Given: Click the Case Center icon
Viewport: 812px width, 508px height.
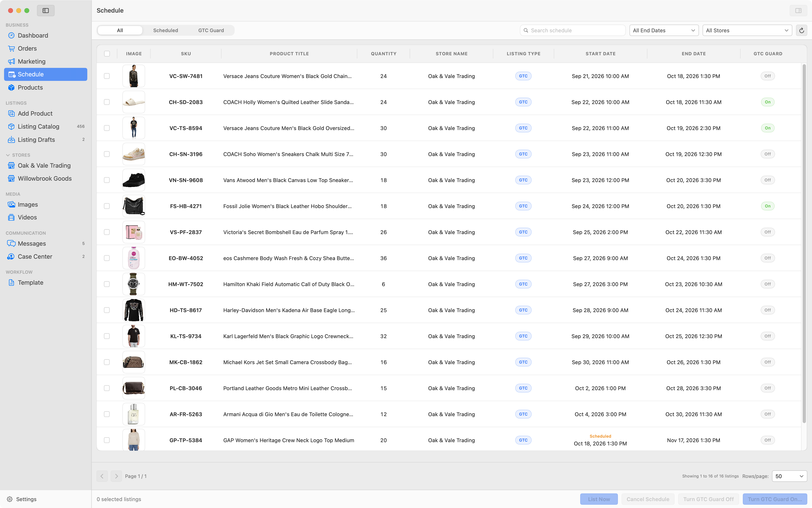Looking at the screenshot, I should [x=11, y=257].
